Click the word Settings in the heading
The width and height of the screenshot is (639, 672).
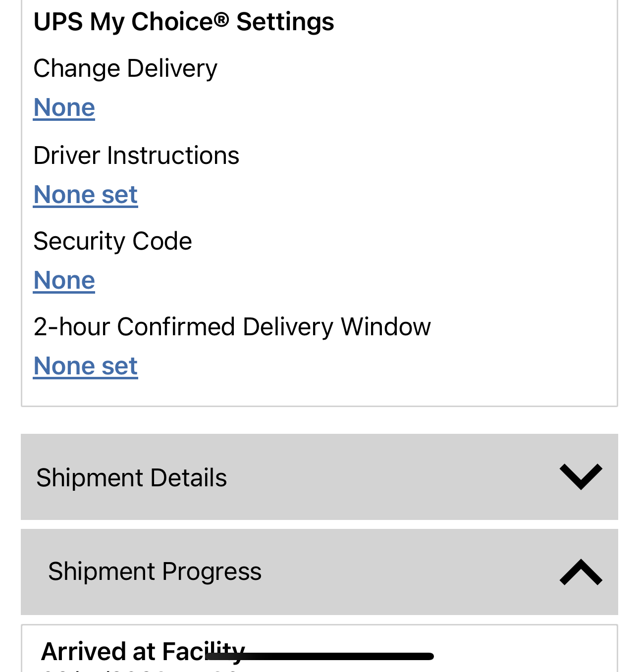285,22
